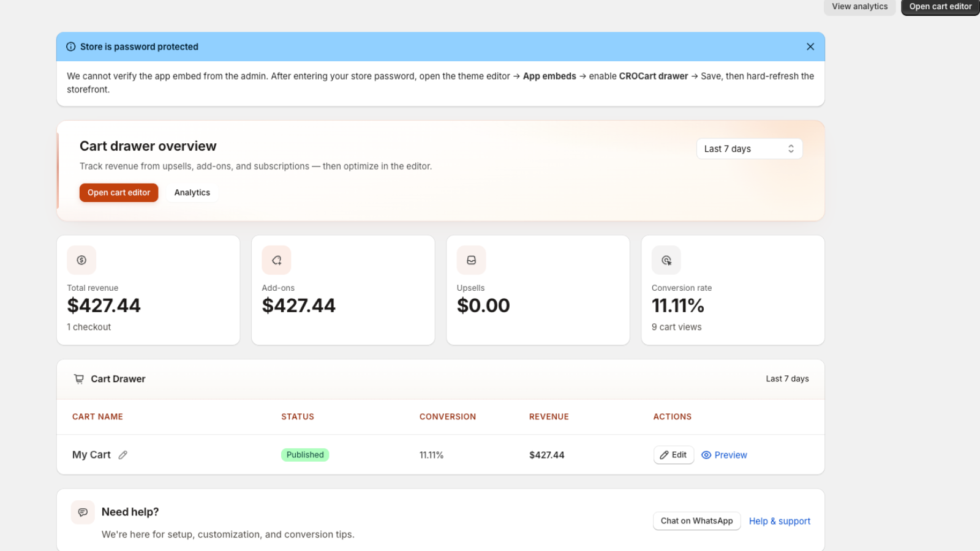
Task: Click the CART NAME column header
Action: tap(97, 417)
